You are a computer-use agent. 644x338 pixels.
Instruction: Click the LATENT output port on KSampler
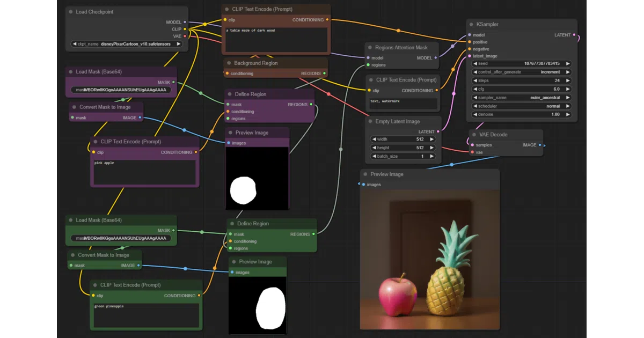574,35
